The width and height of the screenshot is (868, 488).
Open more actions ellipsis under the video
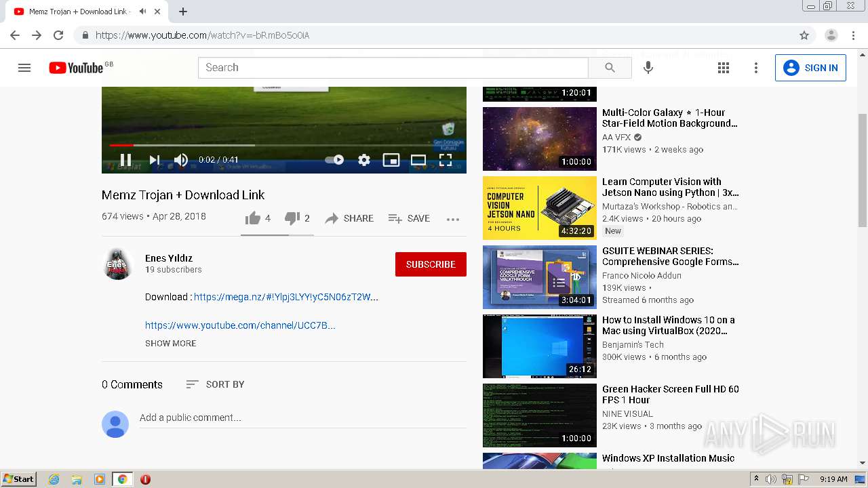click(x=453, y=219)
